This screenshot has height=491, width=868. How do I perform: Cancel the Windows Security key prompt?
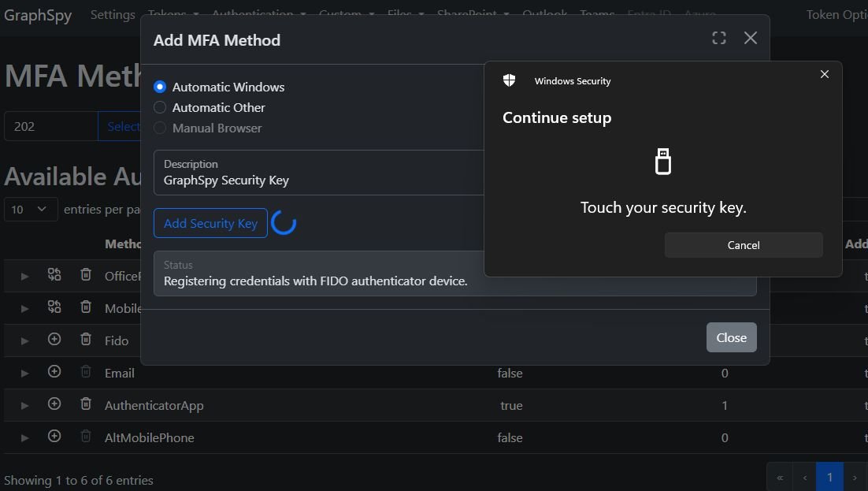pyautogui.click(x=743, y=245)
